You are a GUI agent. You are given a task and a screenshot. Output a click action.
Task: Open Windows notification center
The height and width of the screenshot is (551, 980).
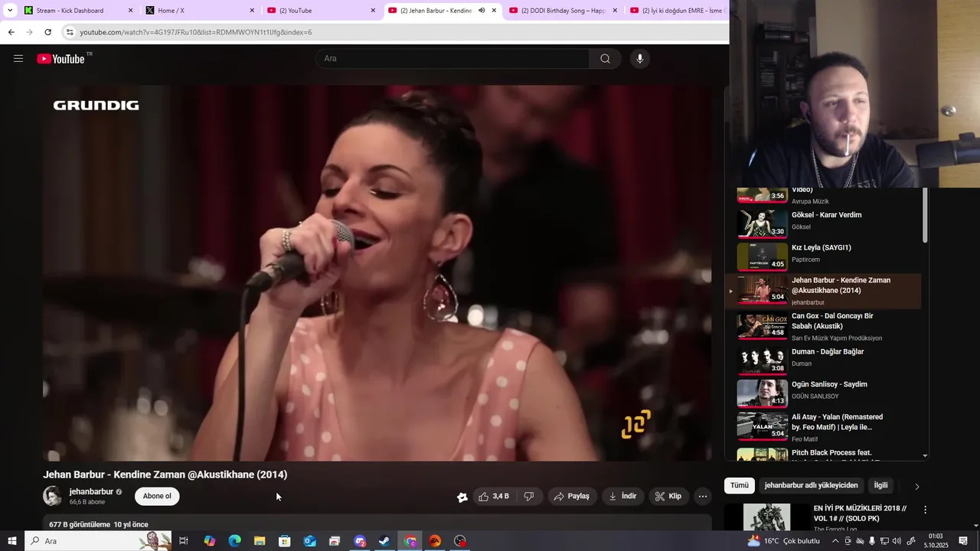point(963,541)
